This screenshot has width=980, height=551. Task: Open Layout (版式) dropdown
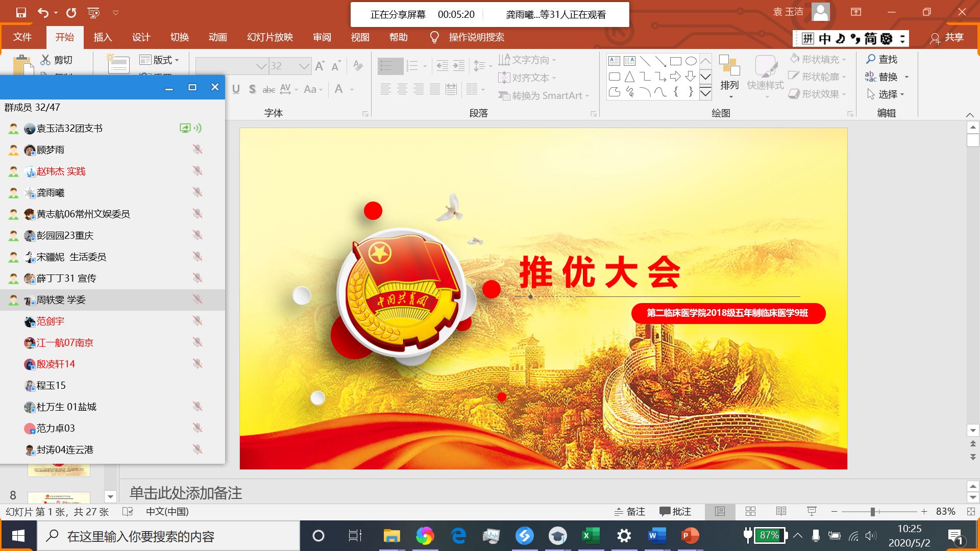(x=160, y=60)
